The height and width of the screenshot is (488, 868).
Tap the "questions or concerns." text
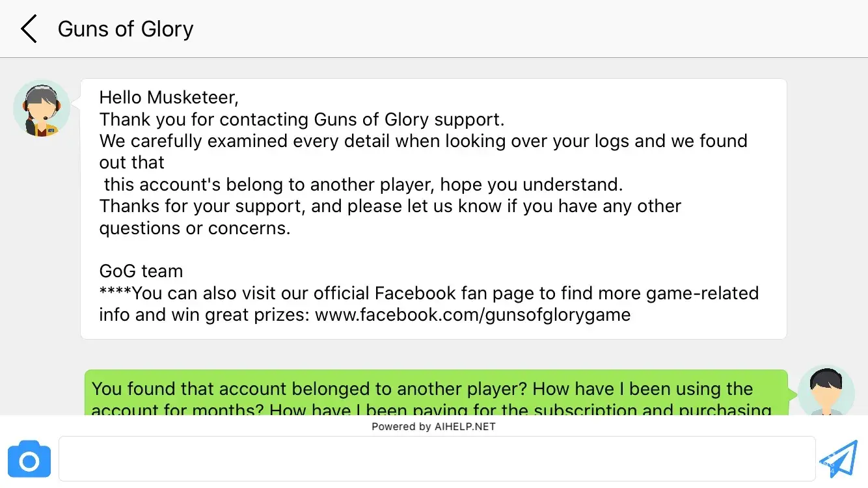point(195,228)
